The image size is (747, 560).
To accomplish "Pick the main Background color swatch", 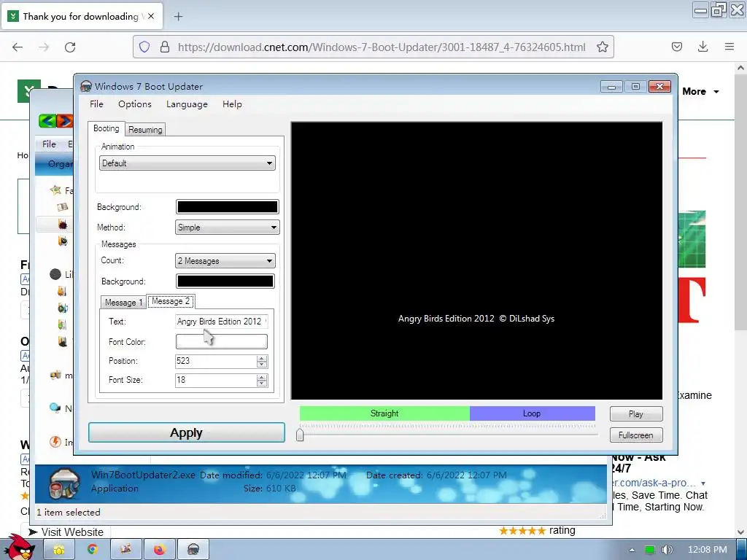I will tap(228, 206).
